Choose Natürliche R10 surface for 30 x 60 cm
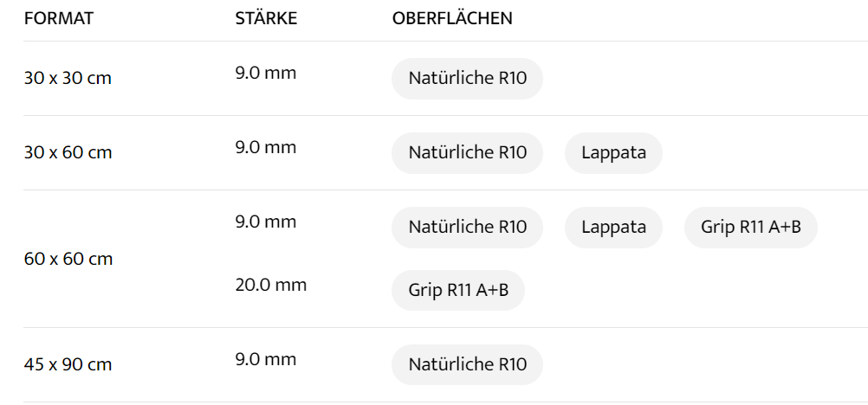The height and width of the screenshot is (405, 868). click(x=467, y=154)
